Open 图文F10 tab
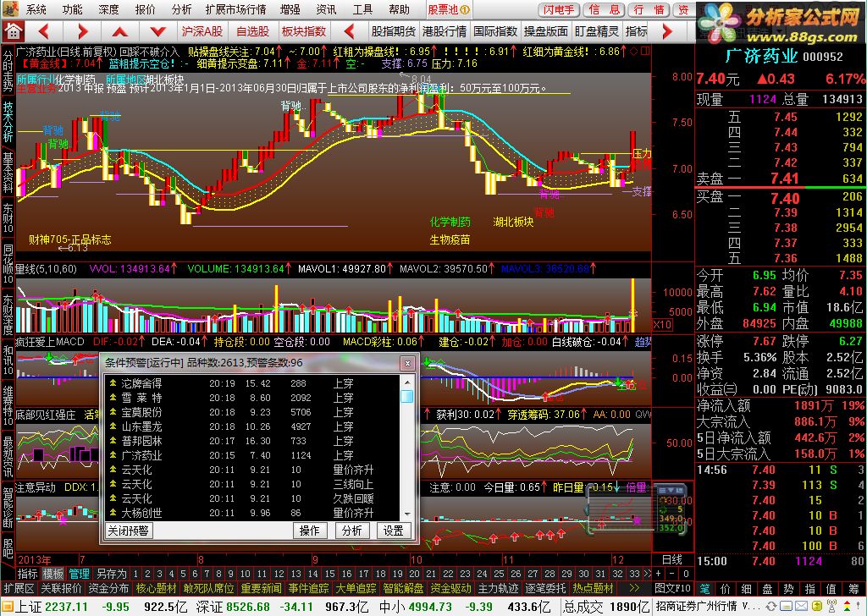The width and height of the screenshot is (867, 616). 673,588
